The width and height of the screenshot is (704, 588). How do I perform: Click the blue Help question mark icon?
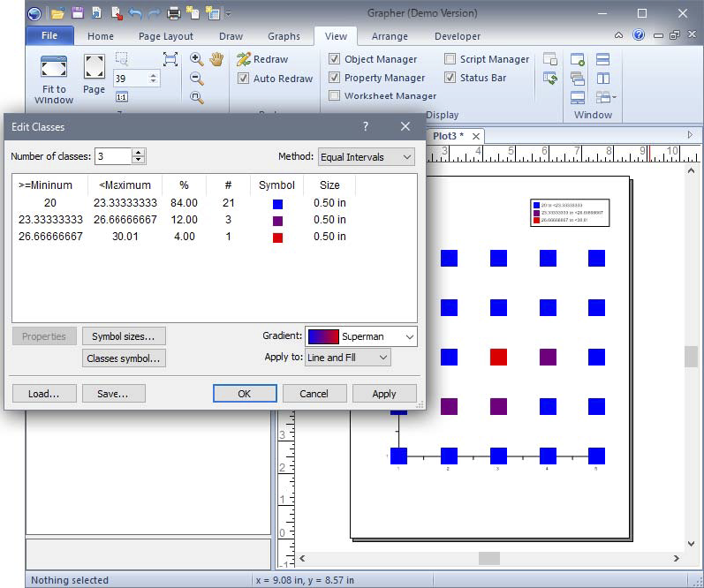638,35
